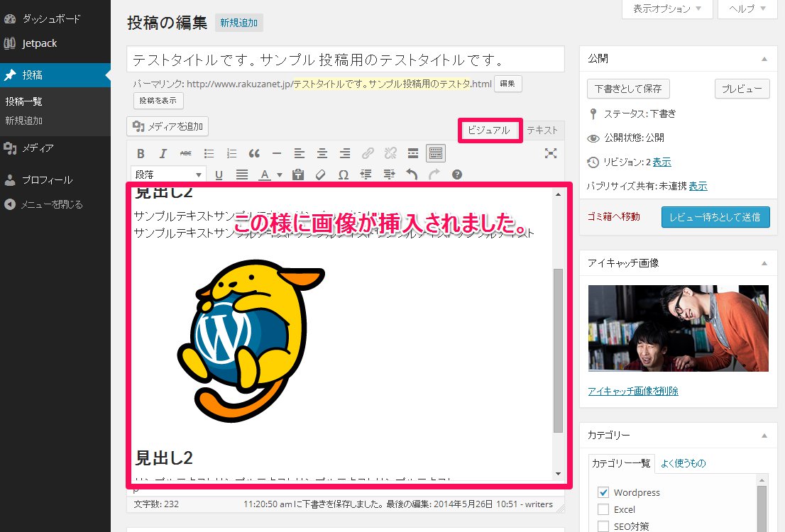The height and width of the screenshot is (532, 785).
Task: Decrease indent
Action: pos(366,174)
